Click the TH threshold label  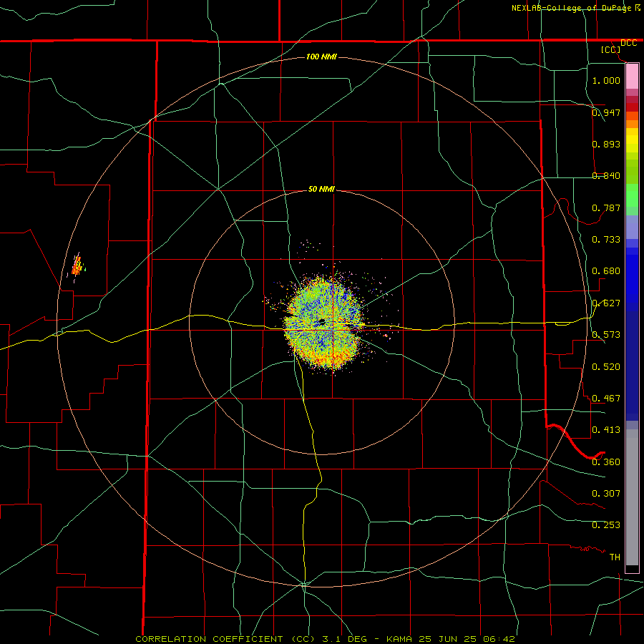click(x=615, y=557)
